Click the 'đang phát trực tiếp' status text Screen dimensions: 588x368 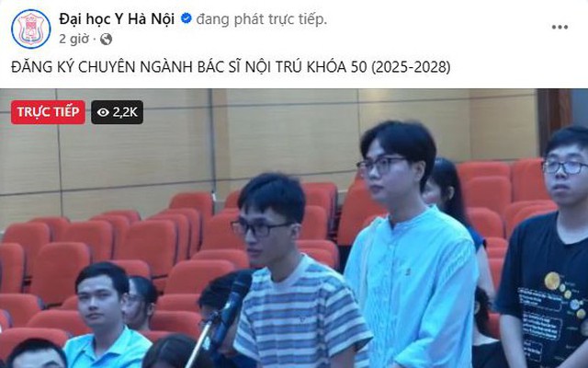pyautogui.click(x=262, y=18)
